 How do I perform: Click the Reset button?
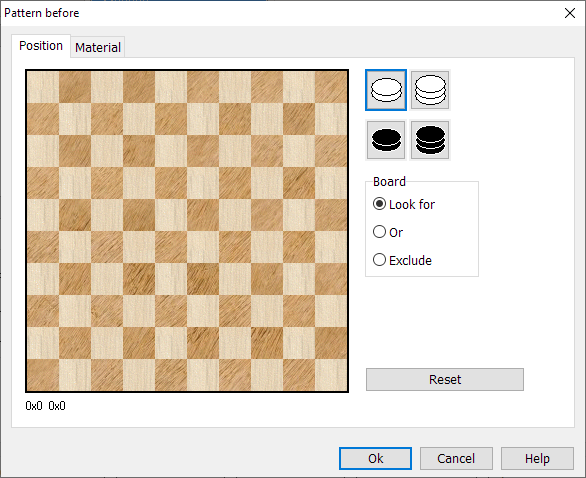pos(445,379)
